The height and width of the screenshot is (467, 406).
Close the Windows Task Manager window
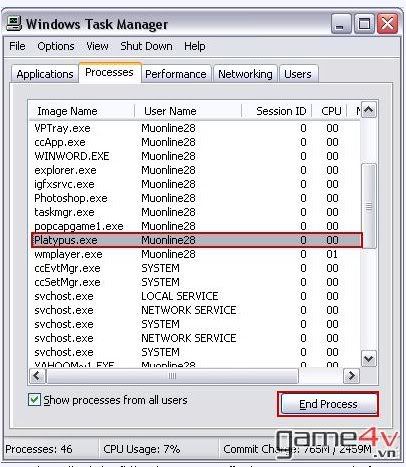click(x=387, y=24)
